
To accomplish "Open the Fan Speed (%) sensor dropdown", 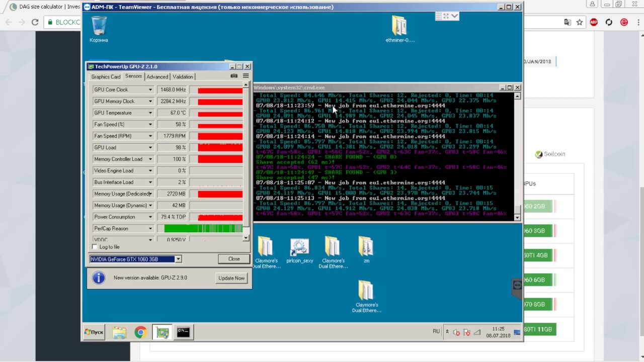I will (150, 124).
